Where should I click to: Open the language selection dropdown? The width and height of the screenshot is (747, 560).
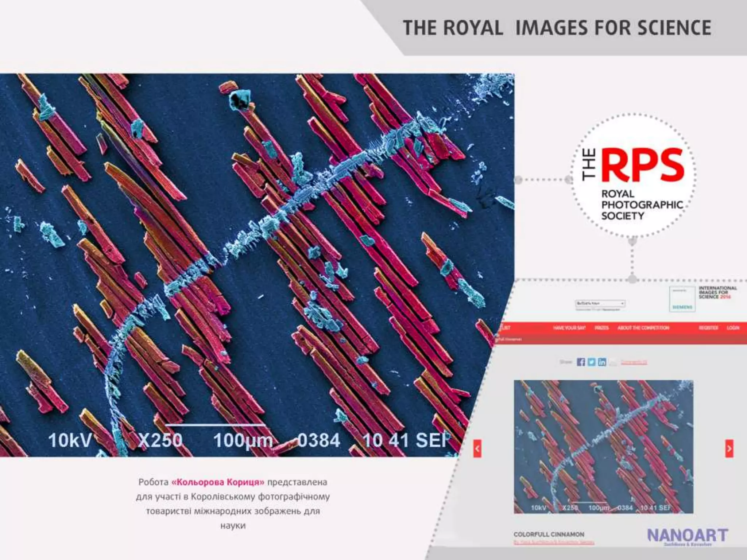click(x=600, y=303)
